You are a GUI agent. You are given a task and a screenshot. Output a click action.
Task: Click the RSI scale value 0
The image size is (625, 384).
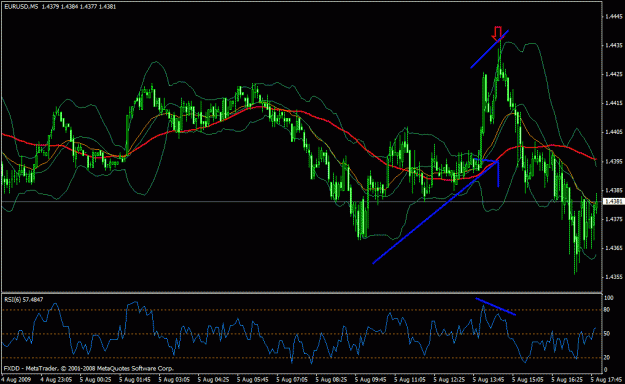pyautogui.click(x=606, y=370)
